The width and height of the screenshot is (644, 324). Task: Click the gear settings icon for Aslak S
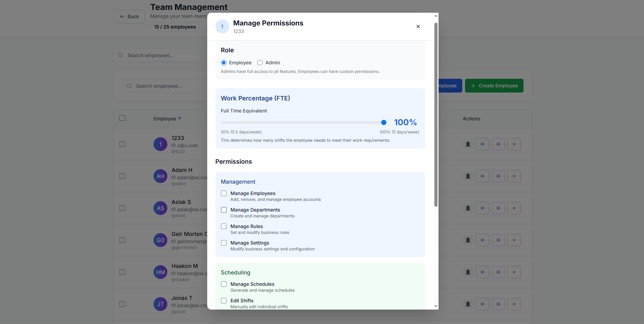(x=498, y=208)
